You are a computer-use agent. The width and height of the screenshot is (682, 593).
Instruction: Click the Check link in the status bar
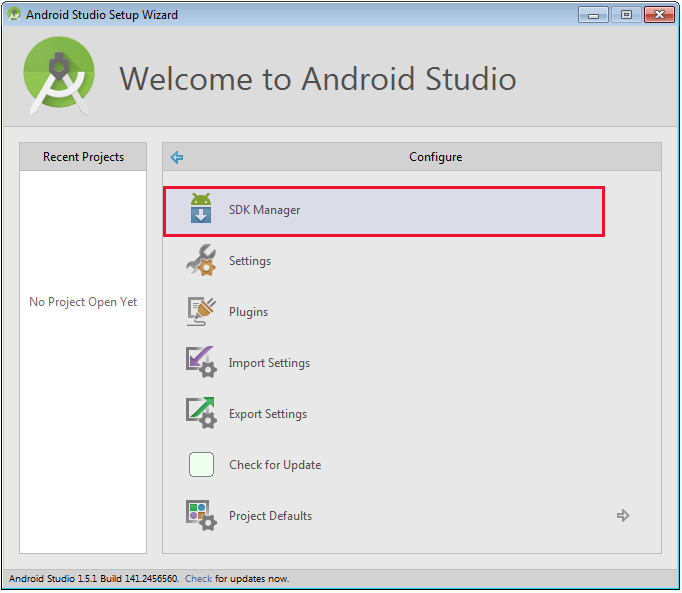[198, 579]
